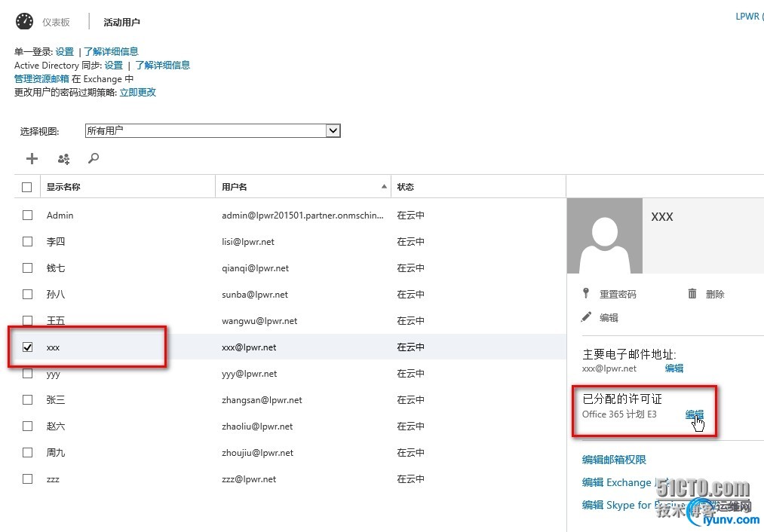Click the yyy display name
This screenshot has height=532, width=764.
coord(53,375)
